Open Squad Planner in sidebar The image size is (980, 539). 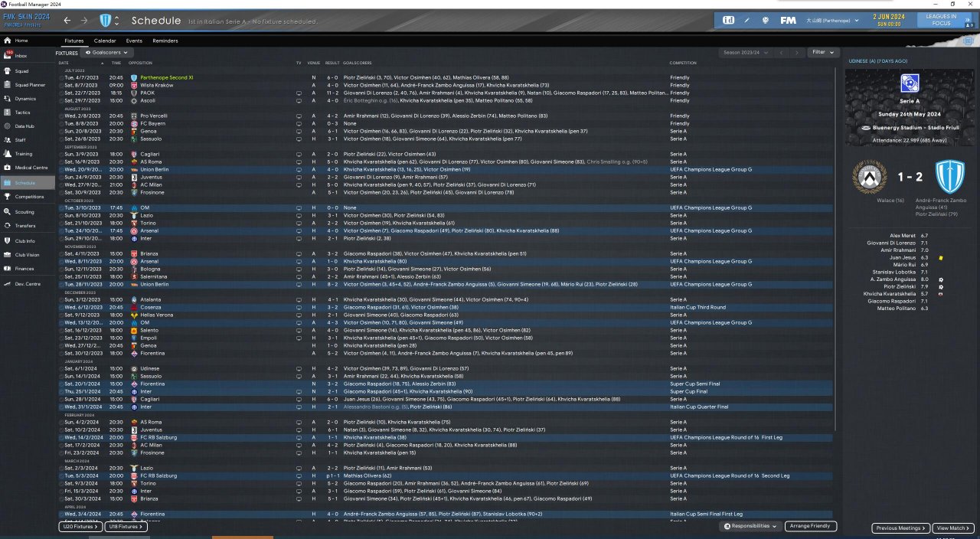27,85
